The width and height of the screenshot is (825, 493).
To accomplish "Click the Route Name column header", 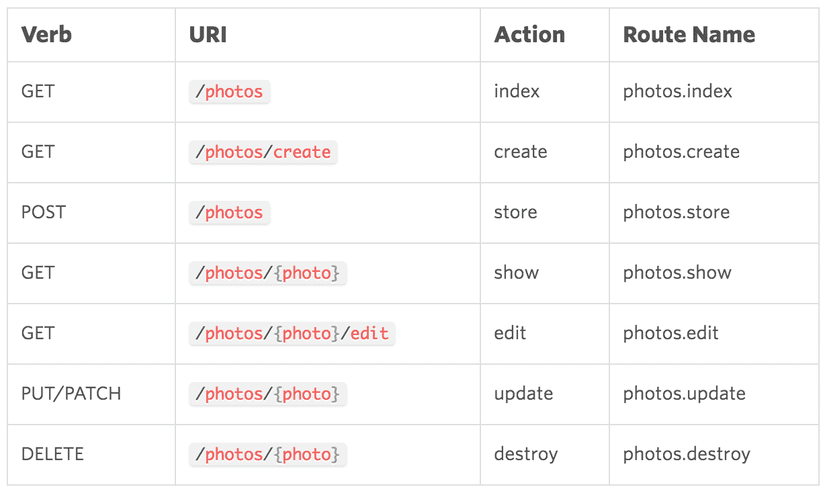I will point(688,35).
